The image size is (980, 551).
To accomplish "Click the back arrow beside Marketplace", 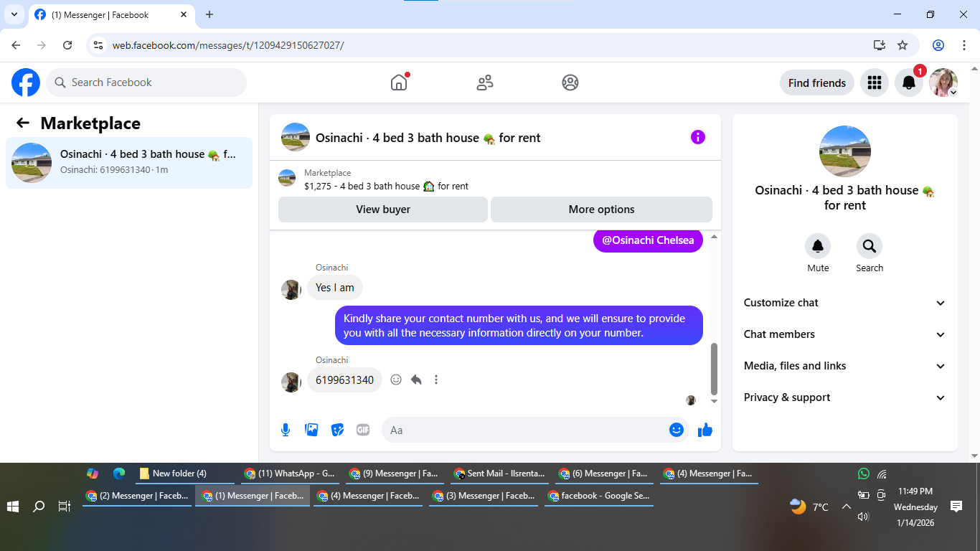I will point(23,123).
